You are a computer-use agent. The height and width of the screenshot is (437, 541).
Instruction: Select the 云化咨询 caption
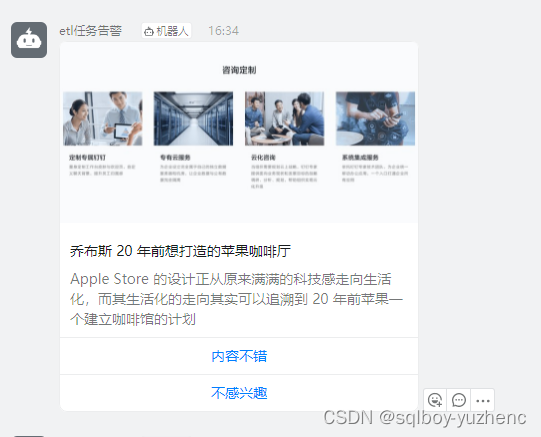(263, 158)
